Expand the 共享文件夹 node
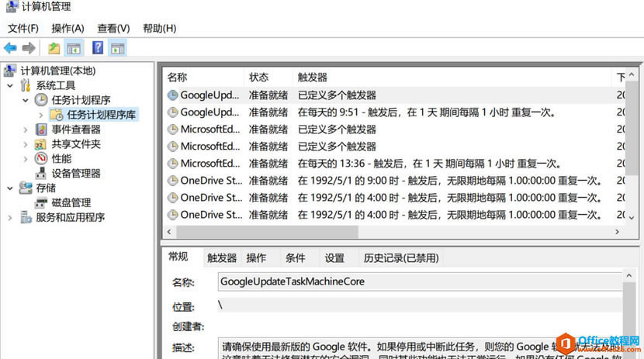644x359 pixels. coord(26,144)
